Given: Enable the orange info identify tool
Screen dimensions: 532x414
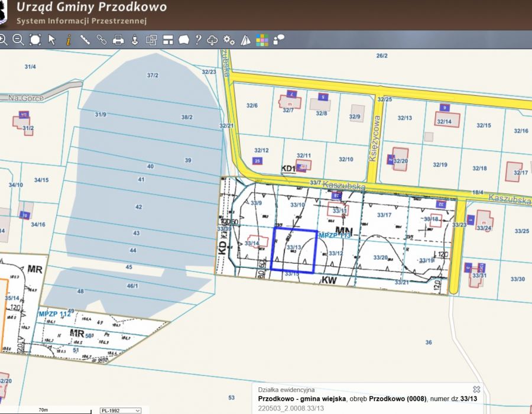Looking at the screenshot, I should 69,40.
